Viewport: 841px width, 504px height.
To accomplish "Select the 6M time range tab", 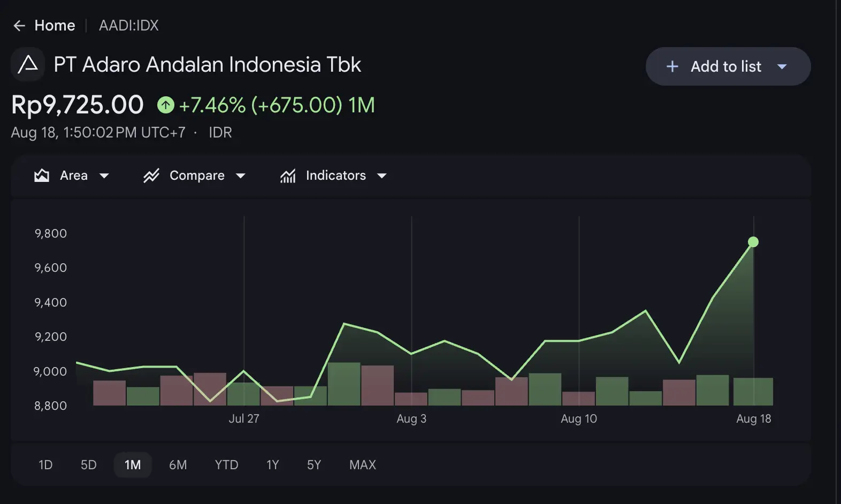I will [x=178, y=465].
